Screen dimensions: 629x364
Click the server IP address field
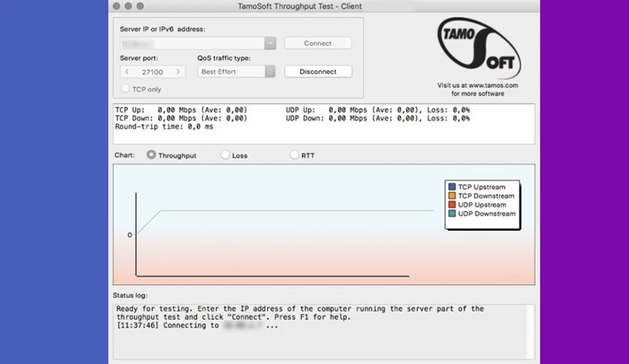(x=192, y=43)
